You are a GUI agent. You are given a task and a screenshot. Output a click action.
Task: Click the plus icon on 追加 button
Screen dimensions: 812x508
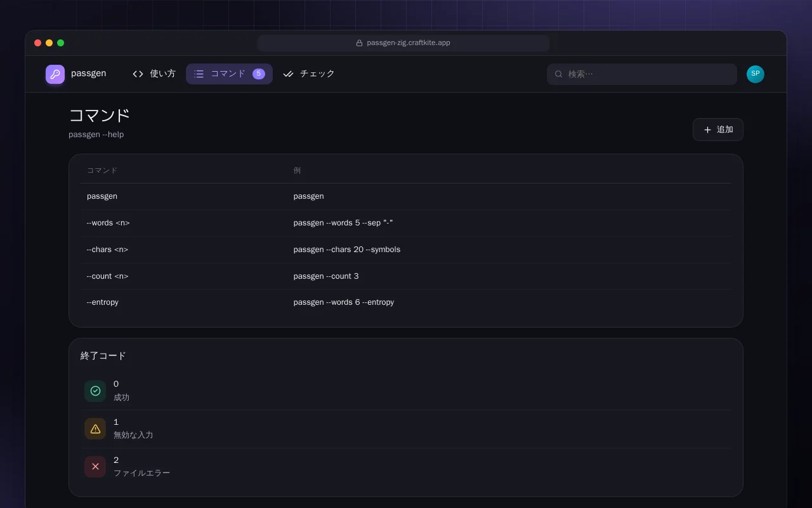(x=707, y=130)
